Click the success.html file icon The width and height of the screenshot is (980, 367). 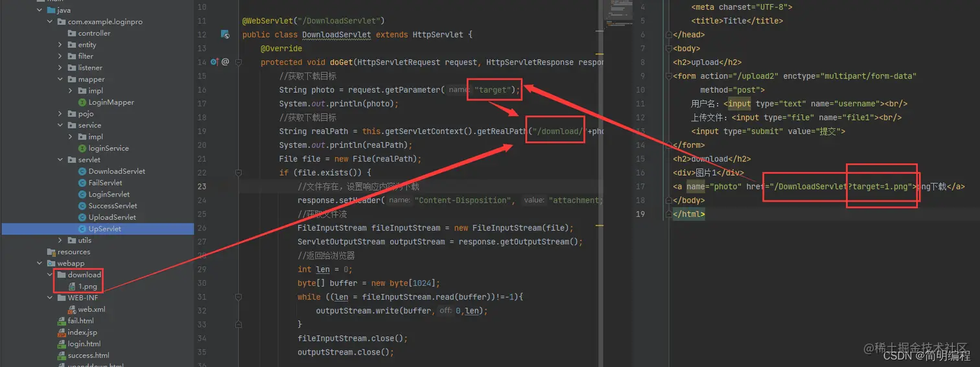pos(62,355)
